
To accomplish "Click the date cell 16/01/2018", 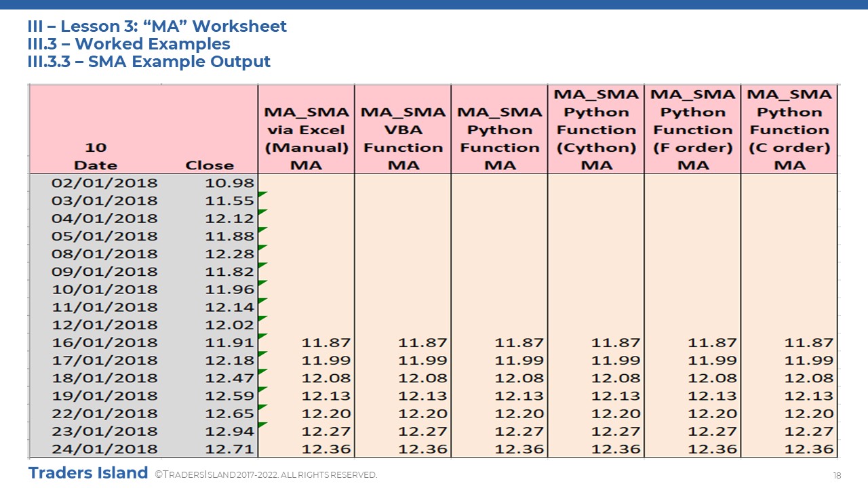I will pyautogui.click(x=104, y=342).
